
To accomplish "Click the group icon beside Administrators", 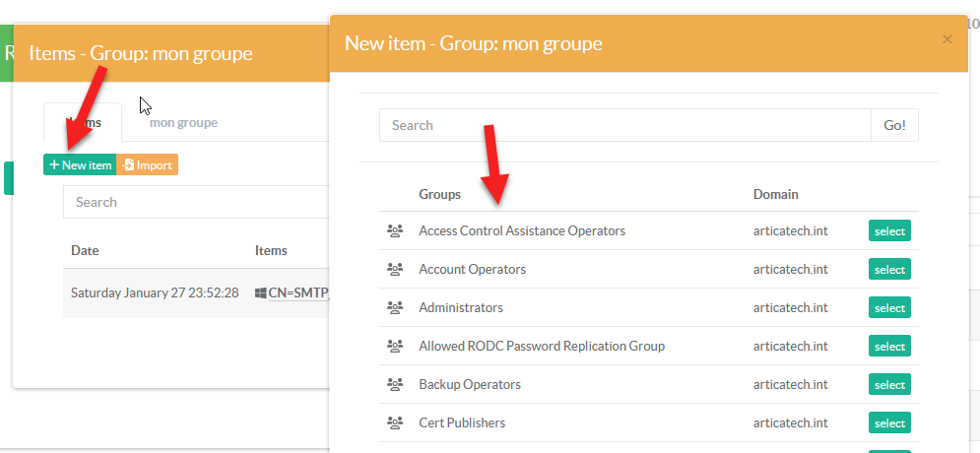I will pyautogui.click(x=395, y=308).
